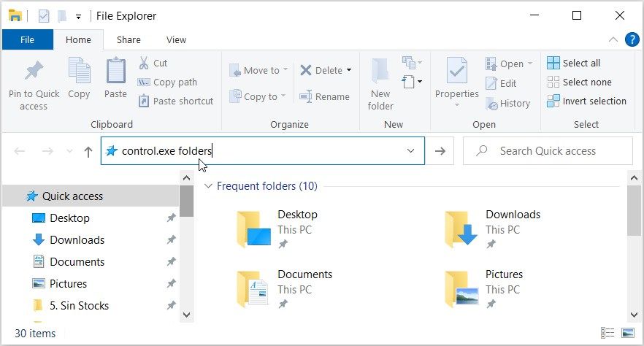Click the History ribbon command

pyautogui.click(x=508, y=103)
